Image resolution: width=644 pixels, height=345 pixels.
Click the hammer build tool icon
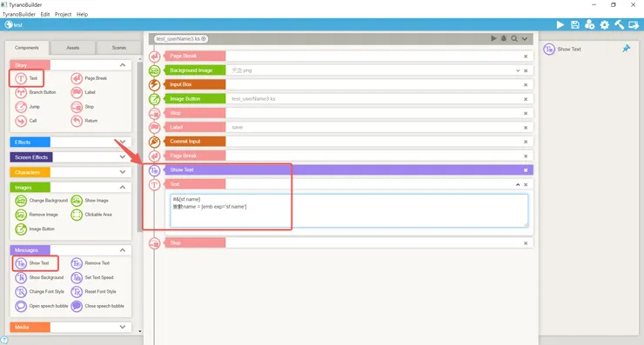(x=620, y=25)
